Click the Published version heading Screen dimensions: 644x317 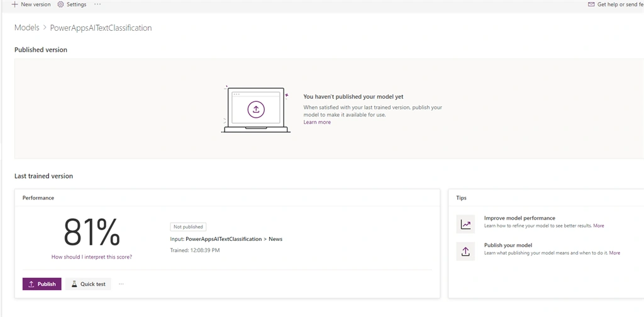(41, 50)
